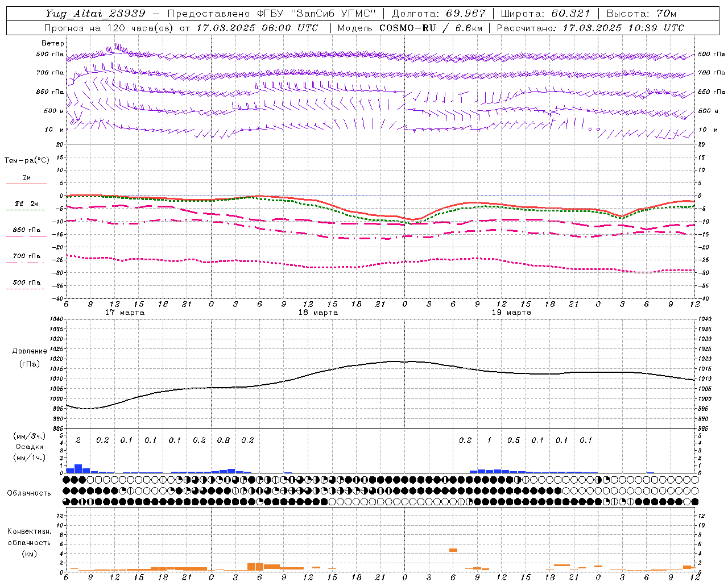Click the 'ЗапСиб УГМС' provider text
Image resolution: width=728 pixels, height=582 pixels.
click(x=333, y=13)
